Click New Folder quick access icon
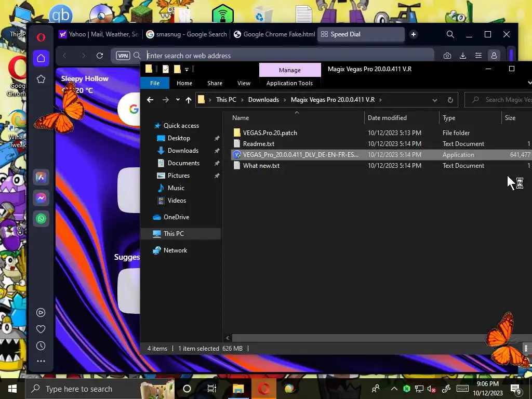This screenshot has width=532, height=399. (x=177, y=69)
